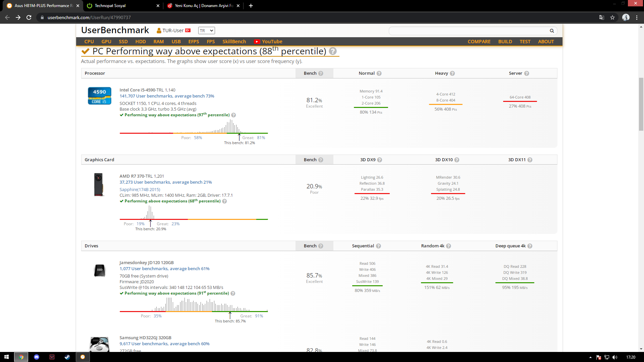This screenshot has height=362, width=644.
Task: Reload the page with refresh icon
Action: point(29,17)
